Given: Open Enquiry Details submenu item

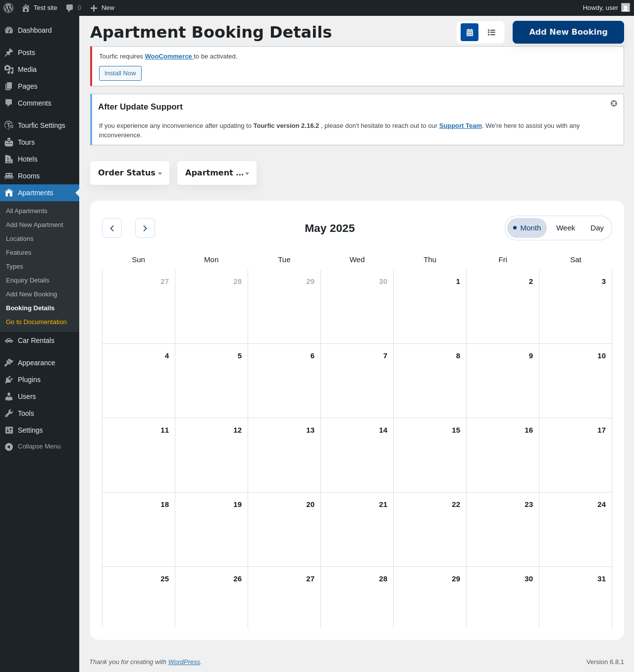Looking at the screenshot, I should (27, 280).
